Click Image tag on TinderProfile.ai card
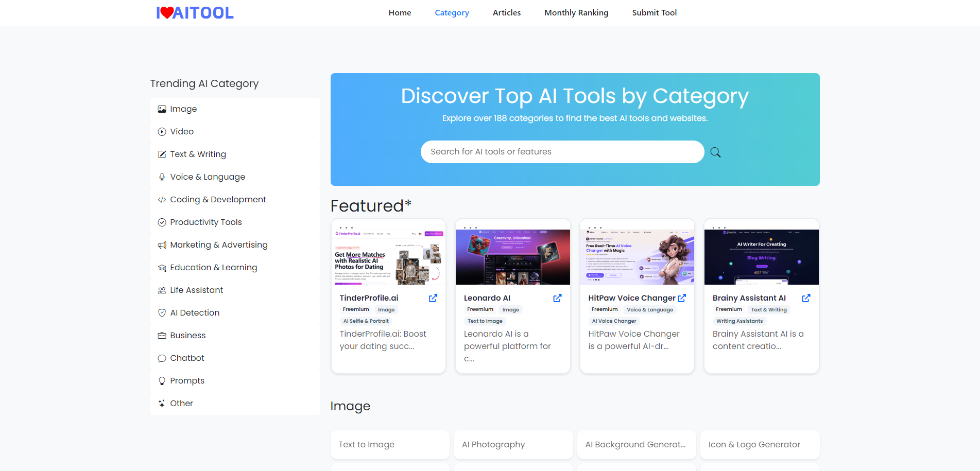Screen dimensions: 980x471 pos(386,310)
